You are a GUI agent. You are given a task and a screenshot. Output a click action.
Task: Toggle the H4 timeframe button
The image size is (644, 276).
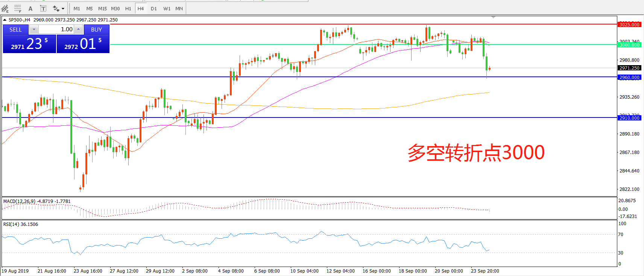(141, 8)
